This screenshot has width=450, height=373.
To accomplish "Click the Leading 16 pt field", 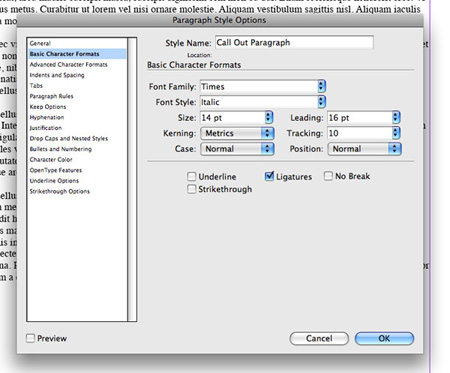I will point(360,117).
